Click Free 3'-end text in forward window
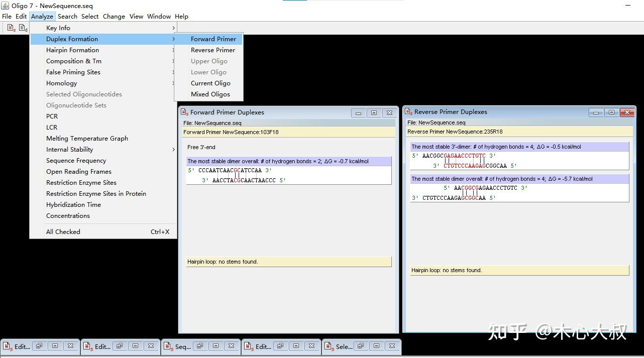644x358 pixels. pos(201,147)
